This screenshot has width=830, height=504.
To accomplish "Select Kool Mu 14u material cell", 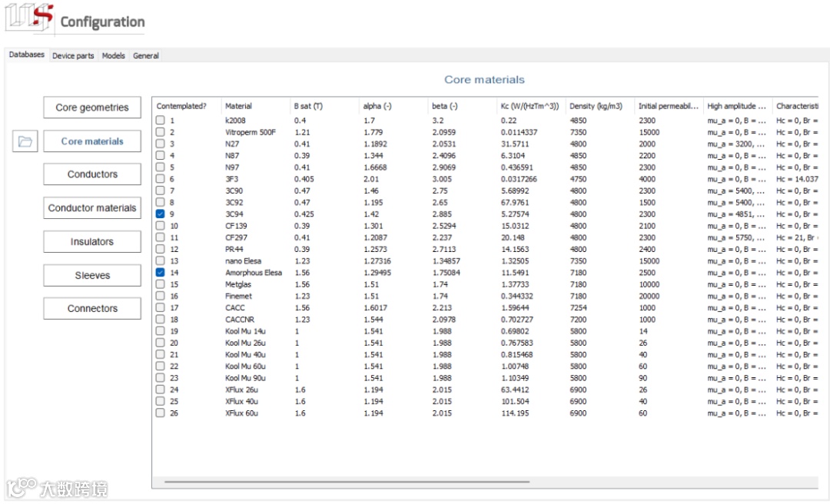I will pos(245,331).
